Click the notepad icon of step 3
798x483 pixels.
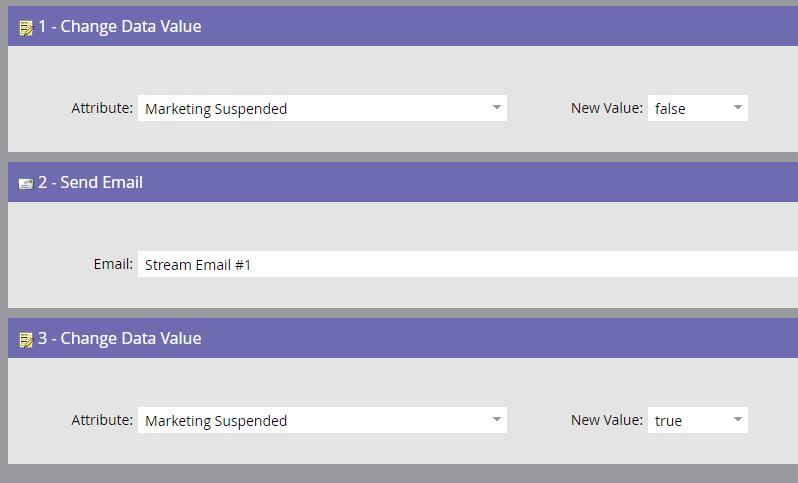(x=26, y=340)
